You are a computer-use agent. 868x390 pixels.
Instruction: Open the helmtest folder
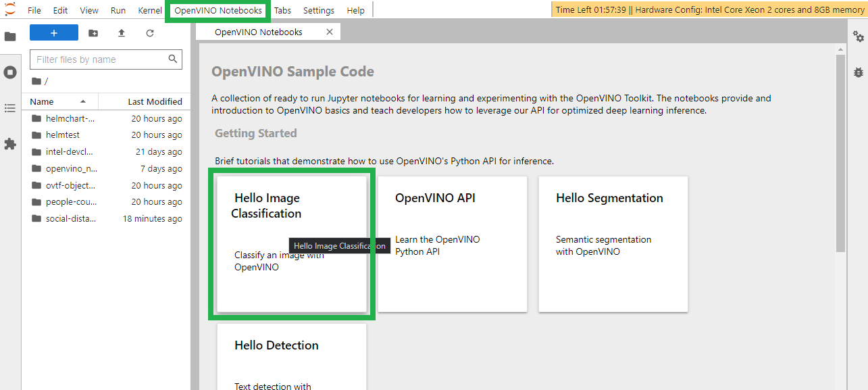pos(63,135)
